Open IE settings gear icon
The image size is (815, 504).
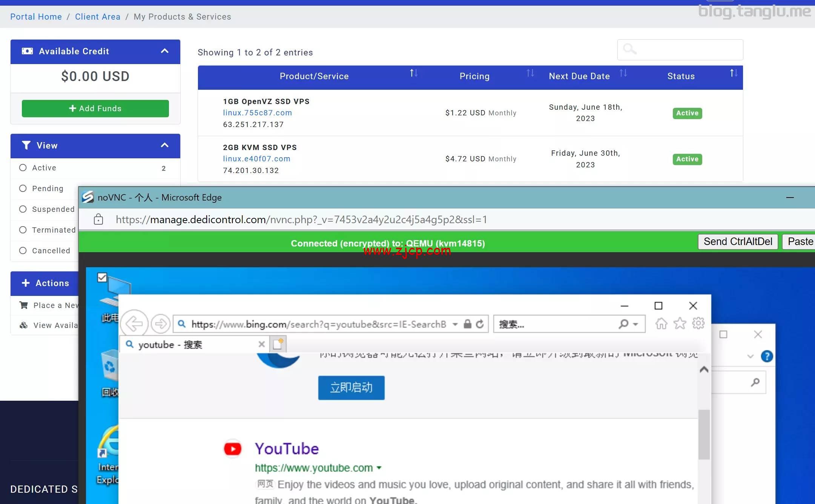click(x=698, y=323)
